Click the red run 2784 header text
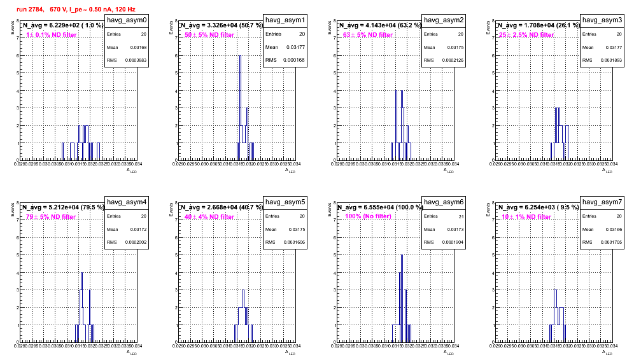The height and width of the screenshot is (364, 634). pyautogui.click(x=76, y=10)
